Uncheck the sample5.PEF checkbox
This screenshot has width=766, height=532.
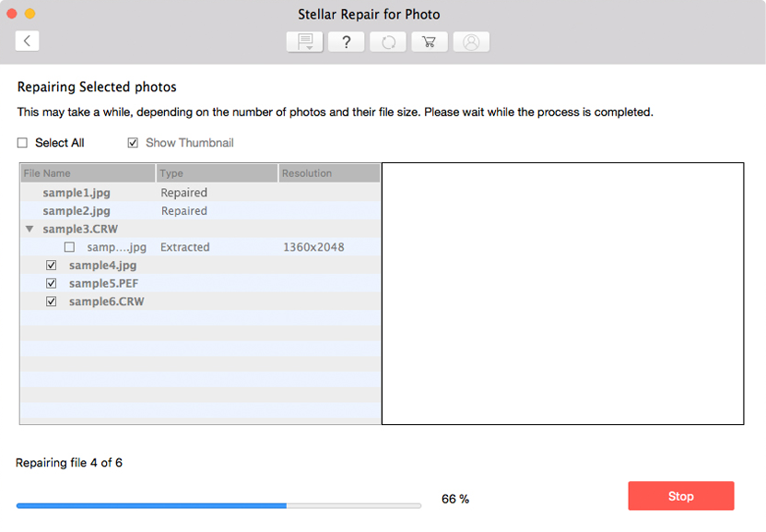(x=52, y=283)
